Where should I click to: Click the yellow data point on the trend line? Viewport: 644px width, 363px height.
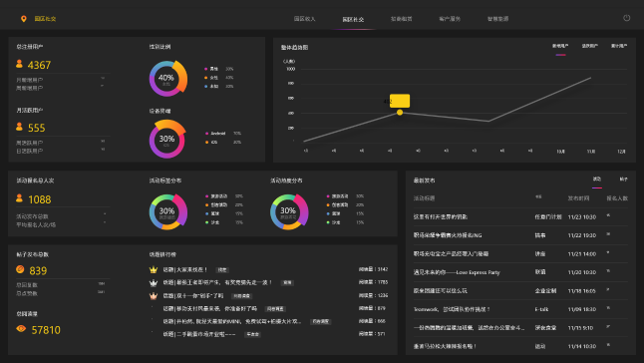tap(400, 112)
